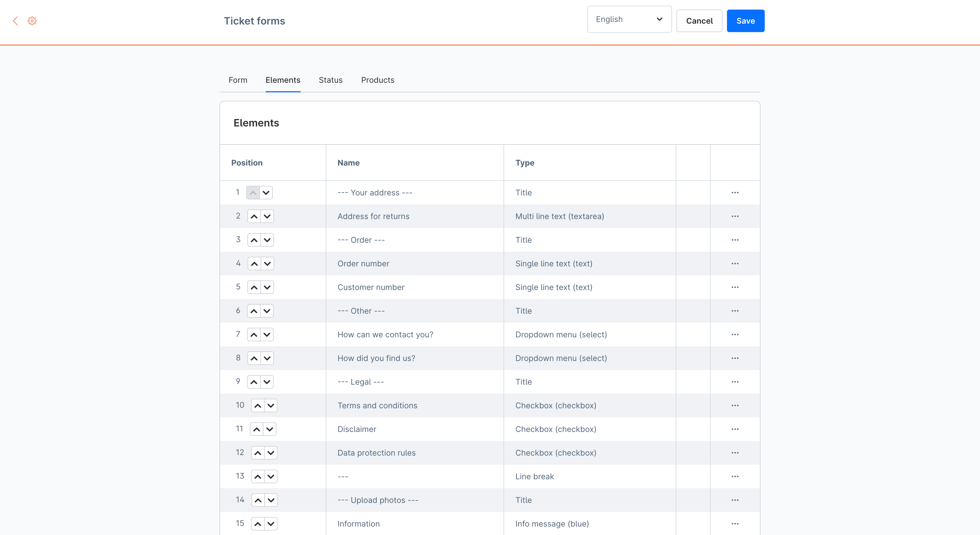
Task: Open settings via the orange gear icon
Action: coord(32,21)
